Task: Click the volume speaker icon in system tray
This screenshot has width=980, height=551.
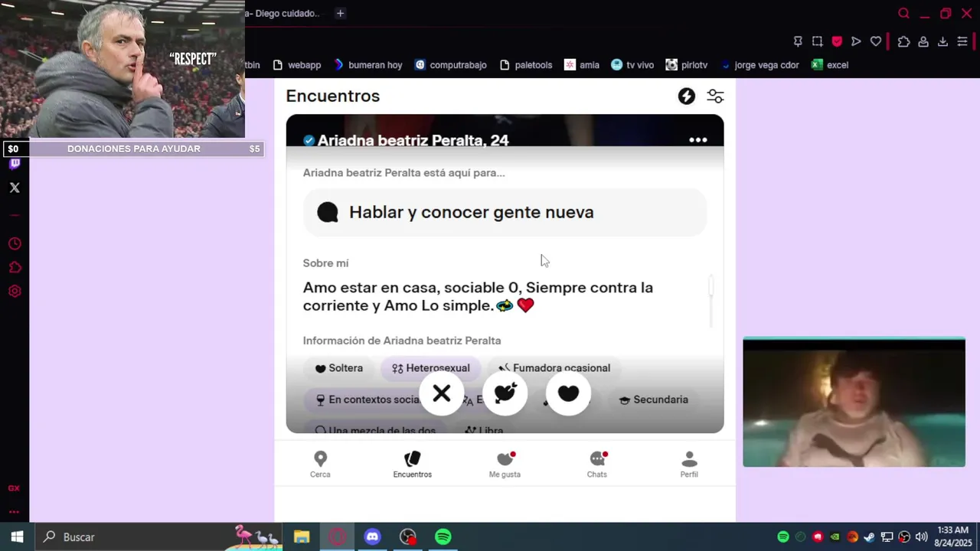Action: [x=921, y=537]
